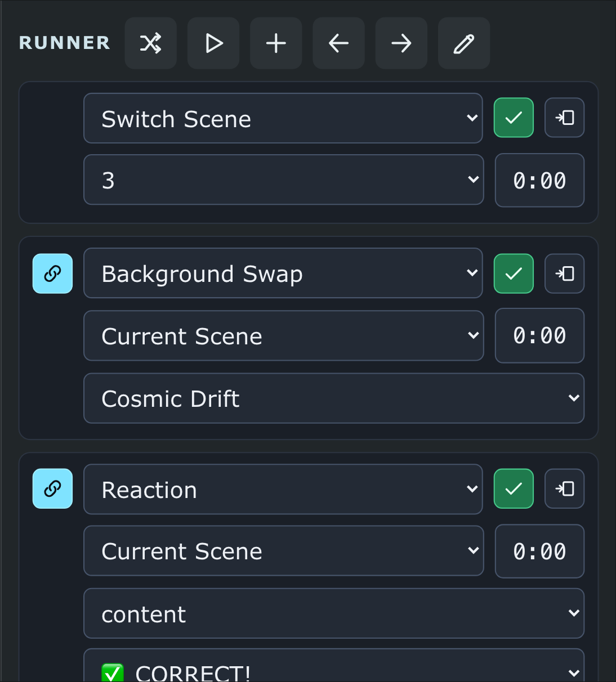Click the insert icon beside Reaction
Viewport: 616px width, 682px height.
pos(565,488)
